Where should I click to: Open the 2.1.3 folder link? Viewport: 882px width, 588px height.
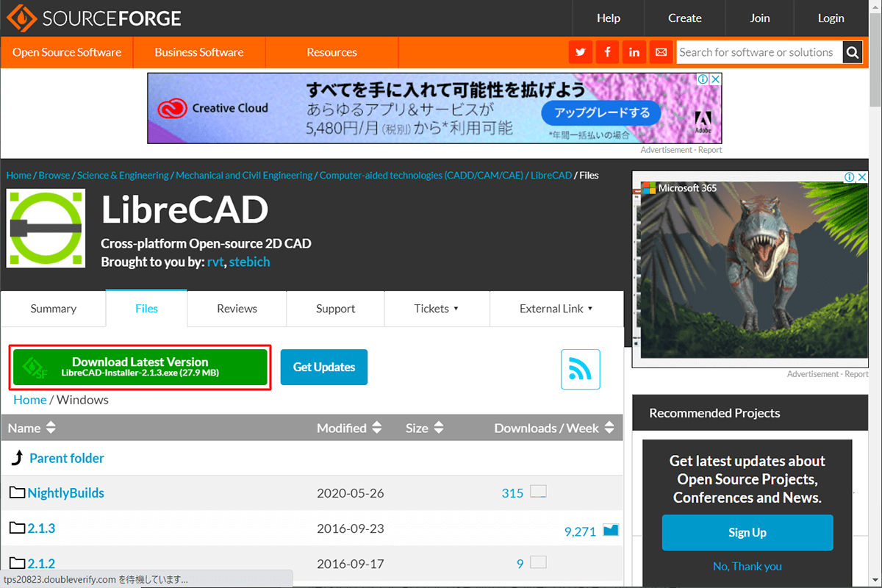click(41, 528)
